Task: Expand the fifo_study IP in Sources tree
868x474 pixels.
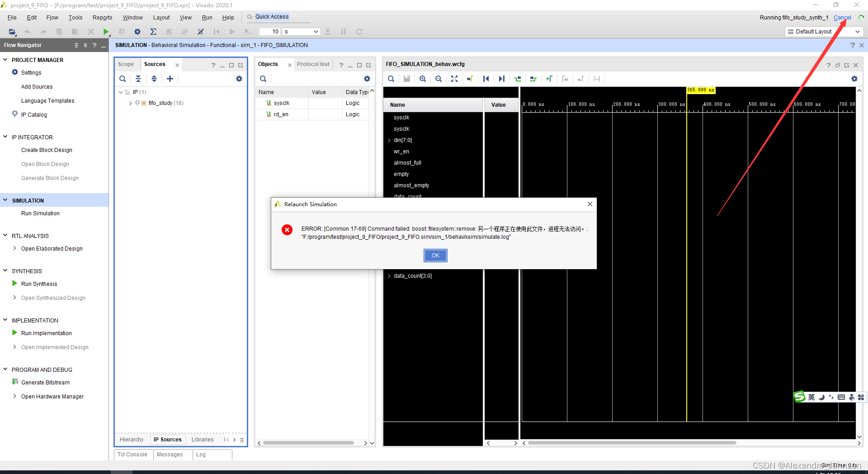Action: pos(130,103)
